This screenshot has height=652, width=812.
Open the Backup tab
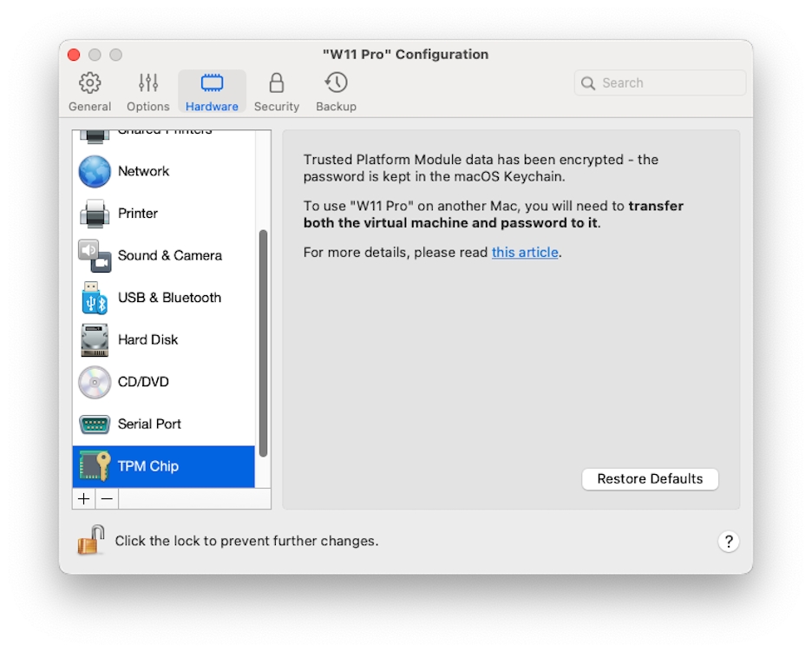click(x=336, y=92)
